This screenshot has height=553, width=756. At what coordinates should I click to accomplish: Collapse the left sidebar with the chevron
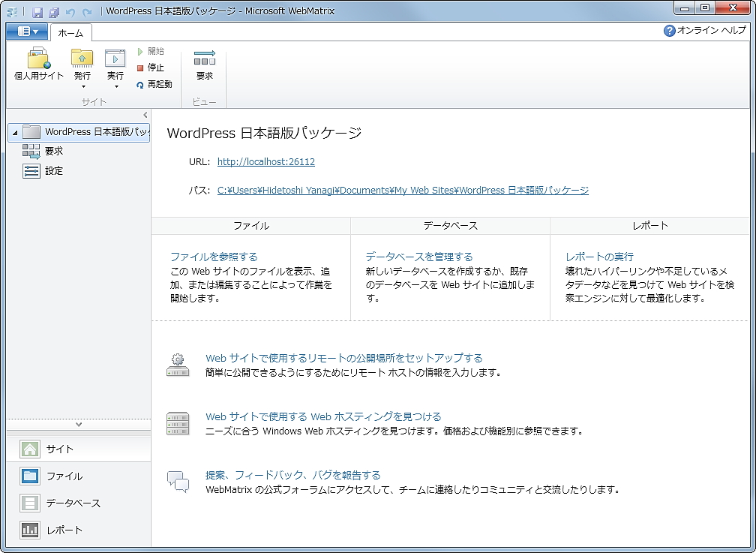(145, 114)
